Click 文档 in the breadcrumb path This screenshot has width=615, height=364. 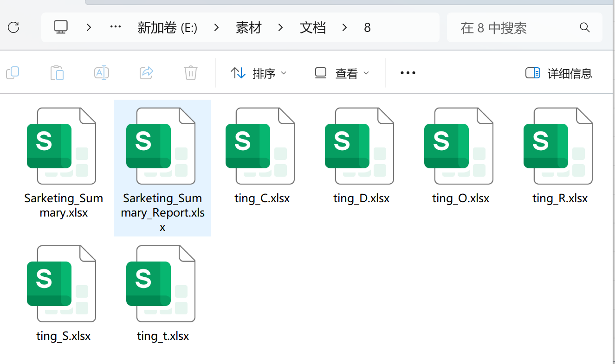point(313,27)
